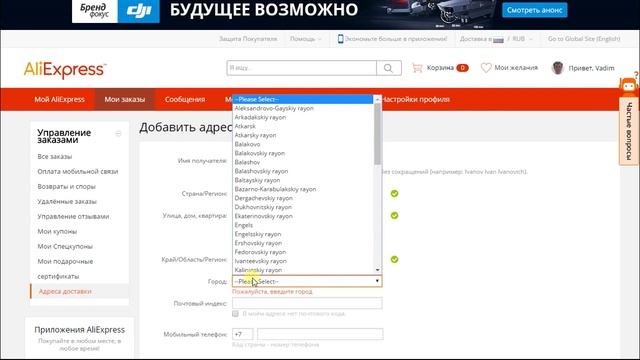Image resolution: width=640 pixels, height=360 pixels.
Task: Click the Russian flag delivery icon
Action: (x=498, y=40)
